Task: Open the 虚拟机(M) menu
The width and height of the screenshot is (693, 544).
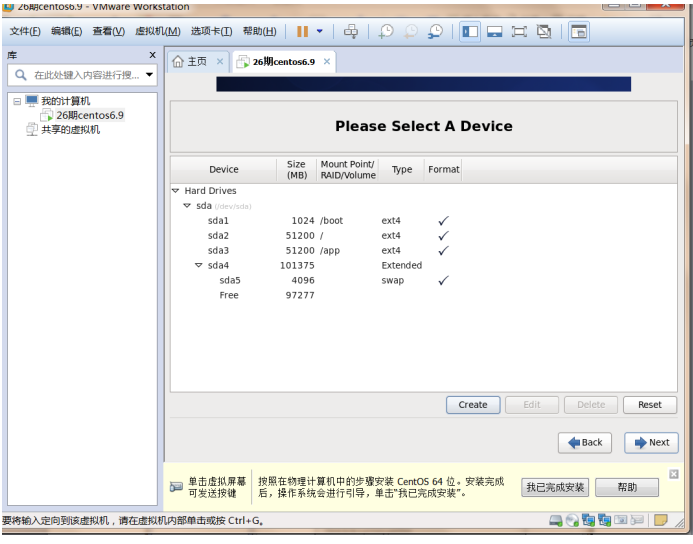Action: 158,31
